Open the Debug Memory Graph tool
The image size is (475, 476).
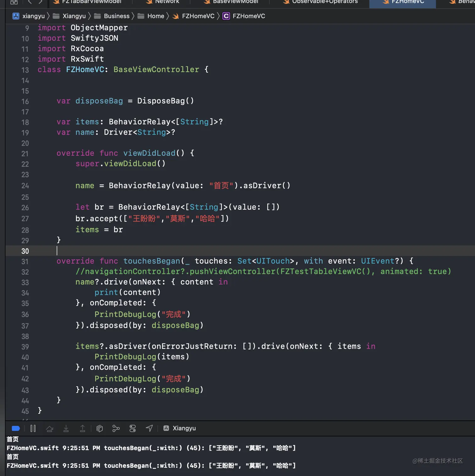pyautogui.click(x=116, y=428)
